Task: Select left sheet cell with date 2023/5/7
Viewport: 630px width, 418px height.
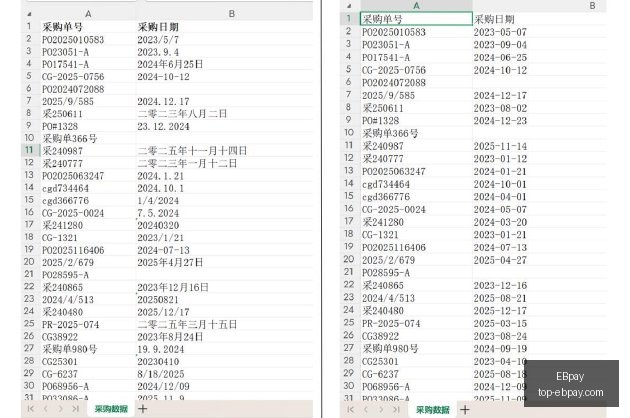Action: point(224,39)
